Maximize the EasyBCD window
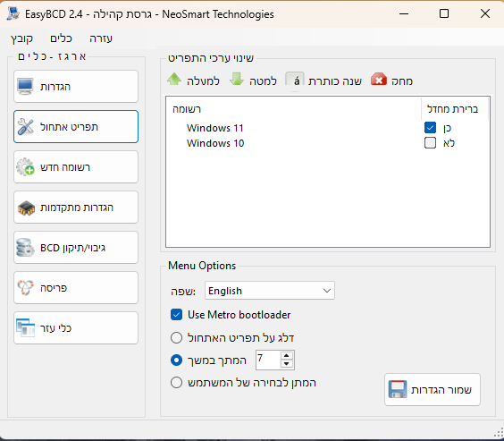The height and width of the screenshot is (441, 504). (444, 13)
